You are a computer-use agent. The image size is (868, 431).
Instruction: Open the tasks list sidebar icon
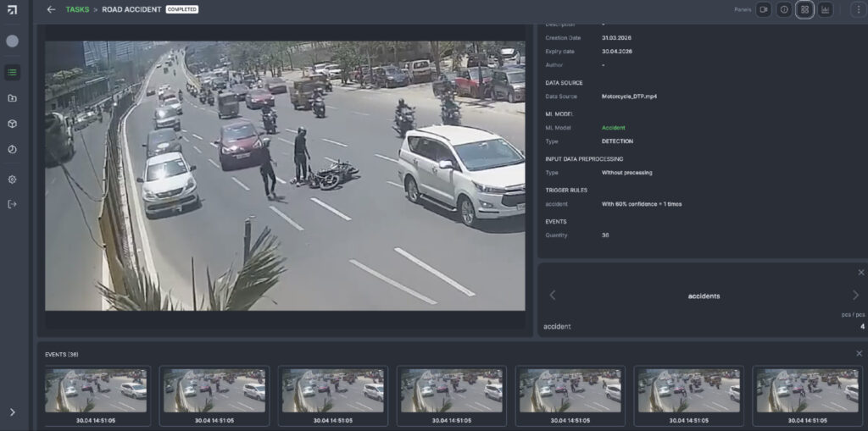pos(12,73)
